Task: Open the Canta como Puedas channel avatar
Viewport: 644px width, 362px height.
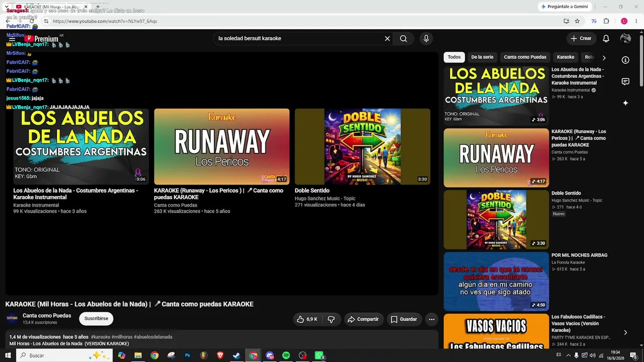Action: 12,319
